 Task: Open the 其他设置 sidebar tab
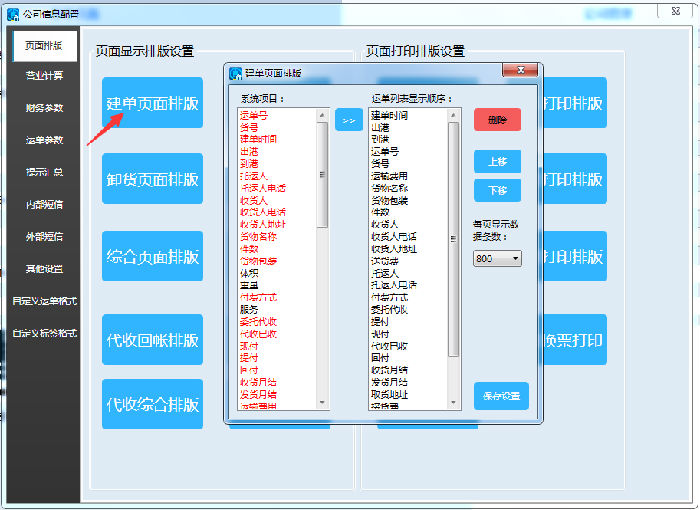pyautogui.click(x=44, y=269)
